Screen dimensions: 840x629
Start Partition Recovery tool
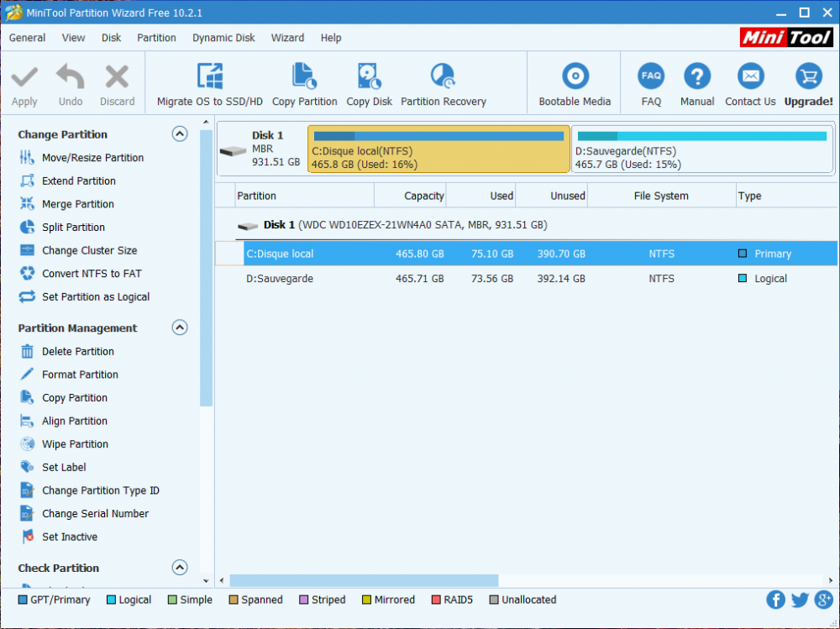pyautogui.click(x=443, y=77)
